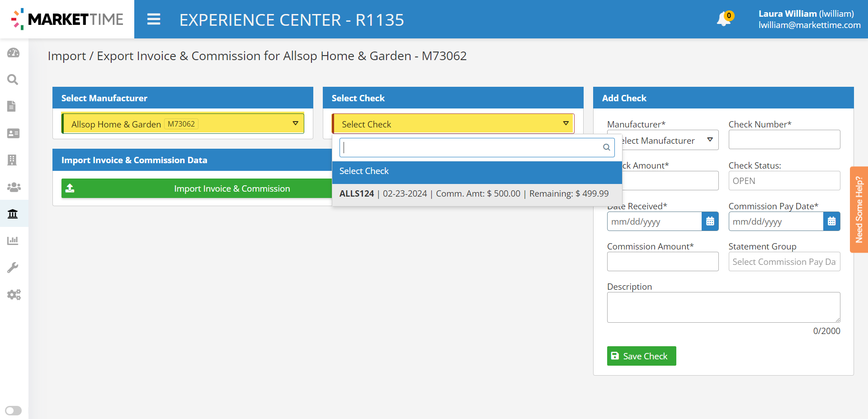Click the building icon in sidebar
868x419 pixels.
pyautogui.click(x=12, y=160)
